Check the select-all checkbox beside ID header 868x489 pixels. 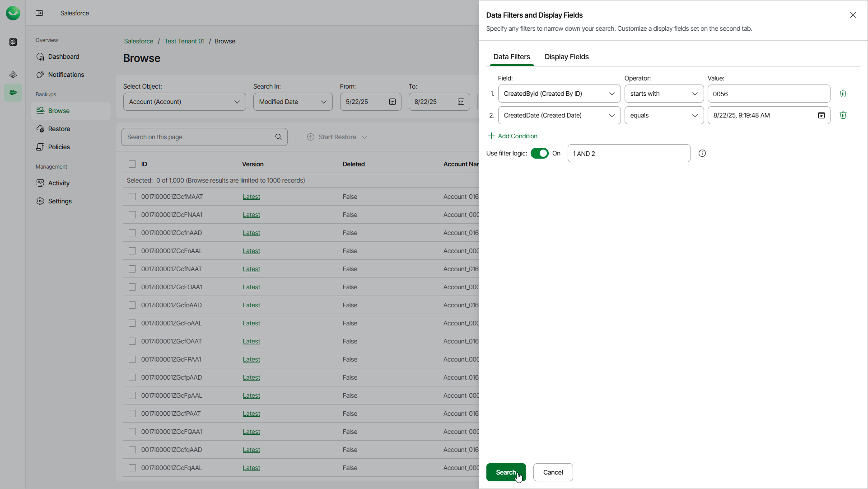(x=132, y=164)
